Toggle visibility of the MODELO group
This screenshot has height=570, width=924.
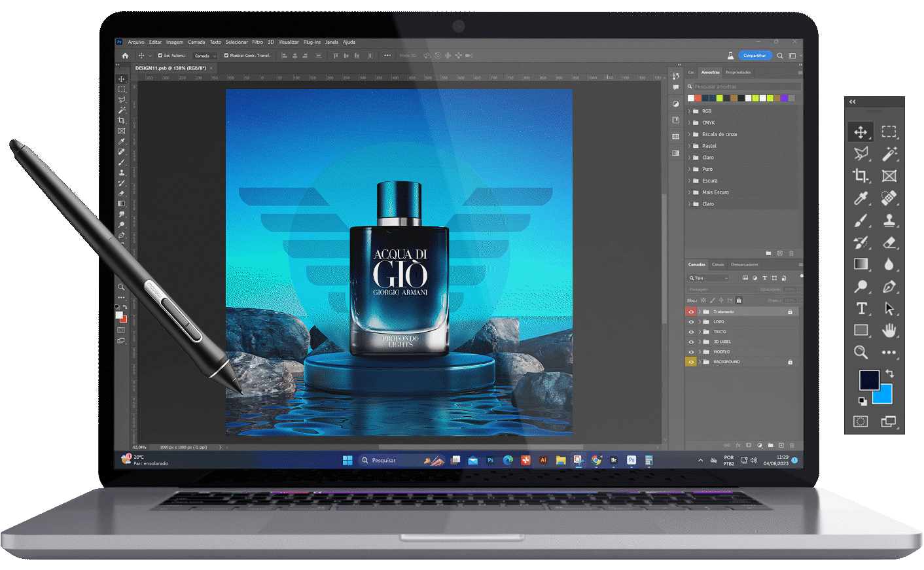point(691,352)
